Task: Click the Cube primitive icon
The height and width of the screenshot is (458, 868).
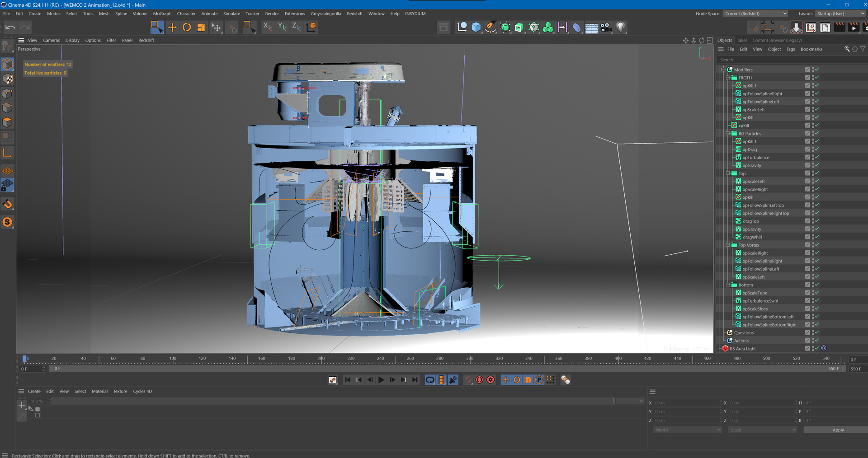Action: tap(476, 28)
